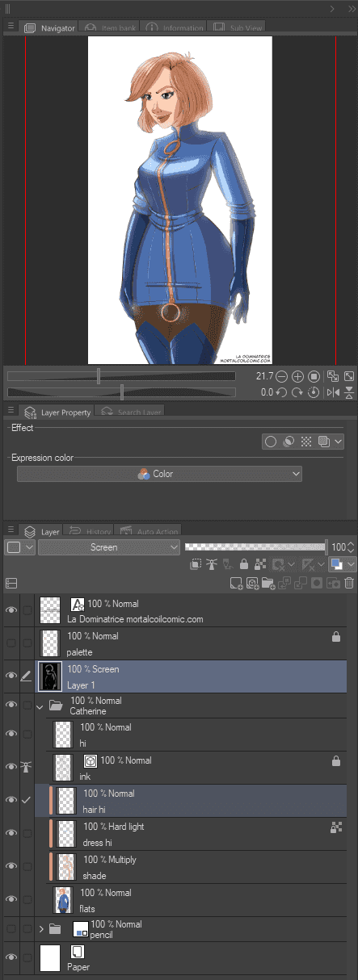Click the new raster layer icon
Screen dimensions: 358x980
(236, 583)
